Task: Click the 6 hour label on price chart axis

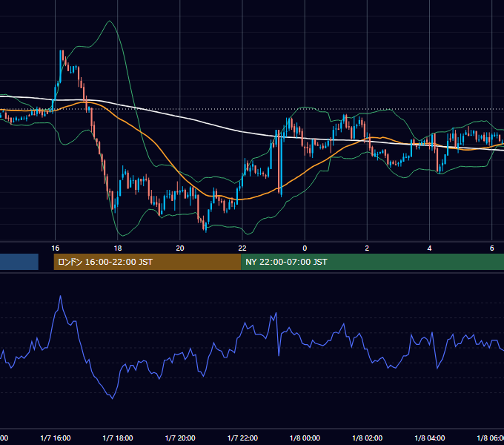Action: coord(492,248)
